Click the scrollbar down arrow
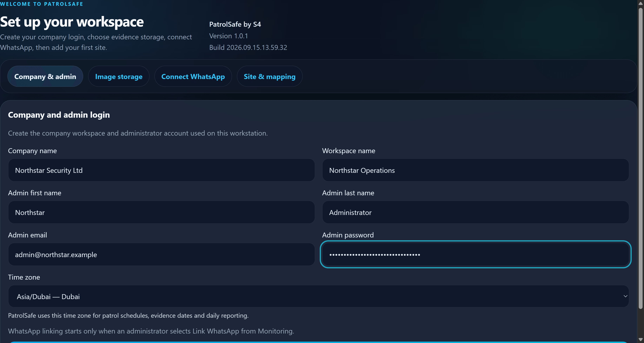The width and height of the screenshot is (644, 343). point(640,339)
